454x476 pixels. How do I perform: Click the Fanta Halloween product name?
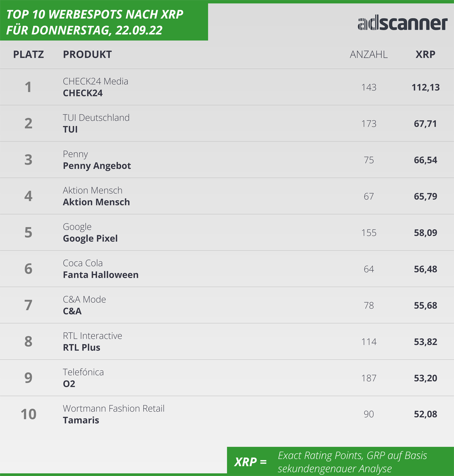click(x=101, y=275)
